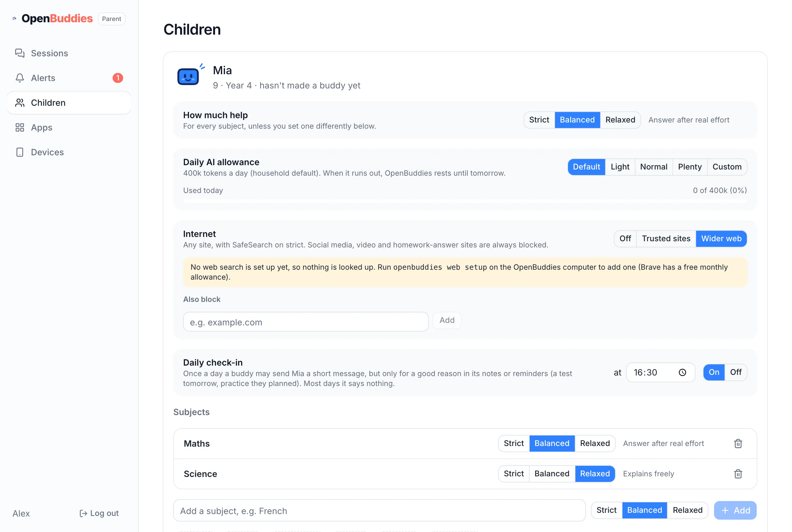The height and width of the screenshot is (532, 792).
Task: Click the OpenBuddies logo icon
Action: tap(14, 18)
